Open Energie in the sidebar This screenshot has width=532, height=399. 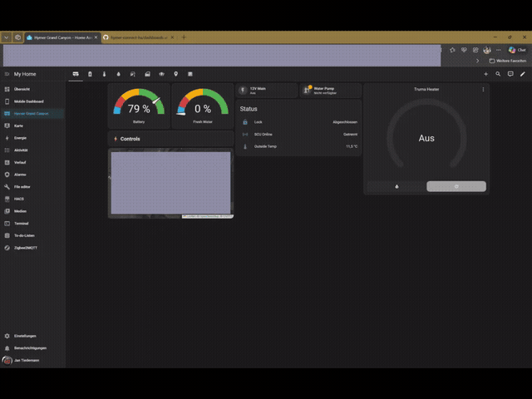coord(33,138)
